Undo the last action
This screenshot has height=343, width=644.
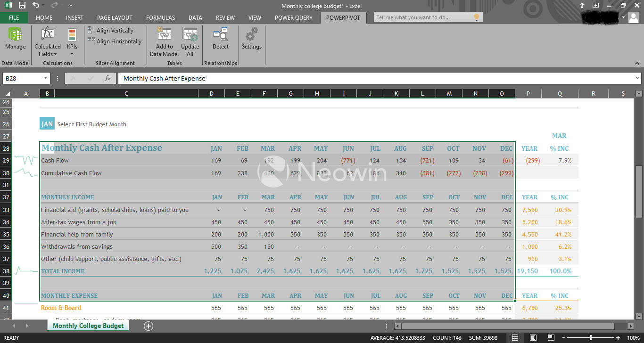[x=36, y=5]
